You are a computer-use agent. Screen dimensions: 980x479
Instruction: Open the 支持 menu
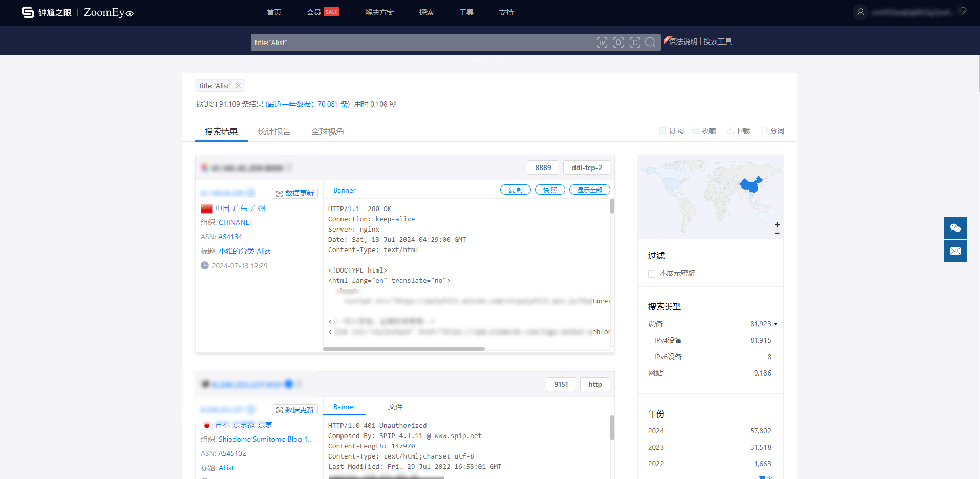pos(506,12)
